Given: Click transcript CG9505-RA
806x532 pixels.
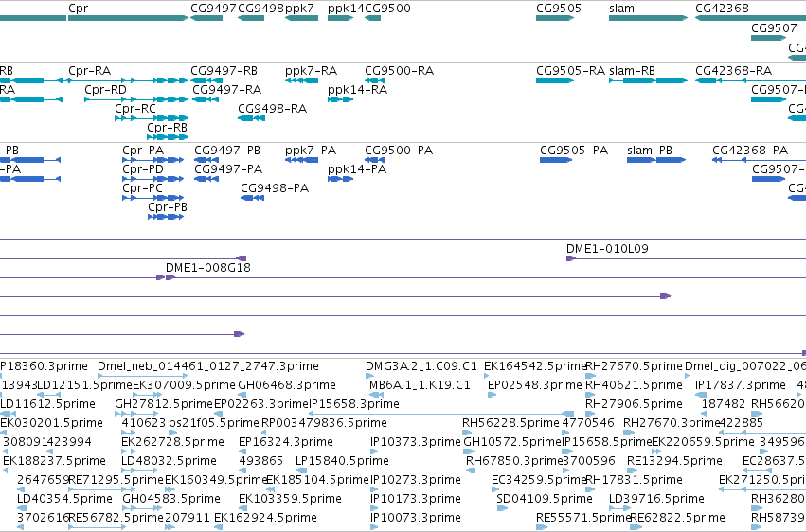Looking at the screenshot, I should (x=555, y=80).
